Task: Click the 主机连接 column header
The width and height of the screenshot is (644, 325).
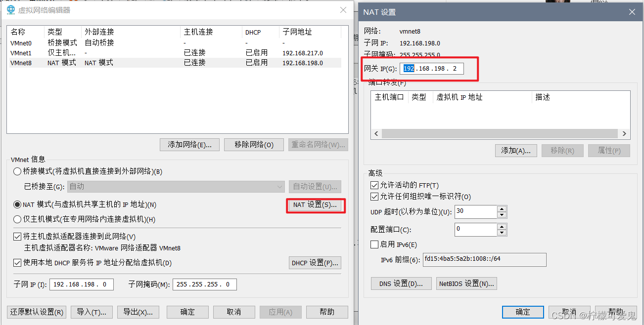Action: point(211,32)
